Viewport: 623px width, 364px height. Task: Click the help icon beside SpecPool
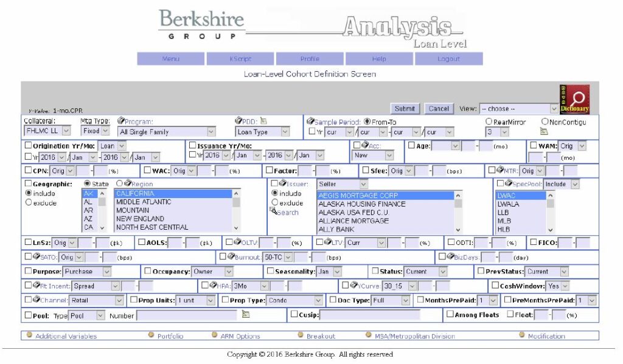(508, 183)
